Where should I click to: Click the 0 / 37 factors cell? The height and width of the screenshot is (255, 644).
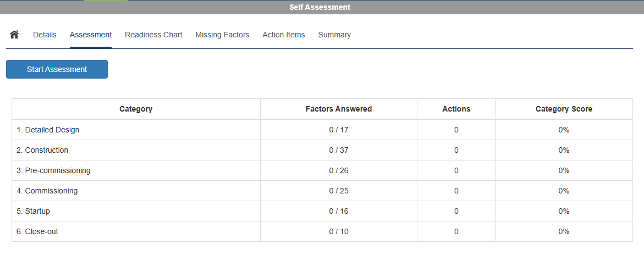pyautogui.click(x=339, y=150)
